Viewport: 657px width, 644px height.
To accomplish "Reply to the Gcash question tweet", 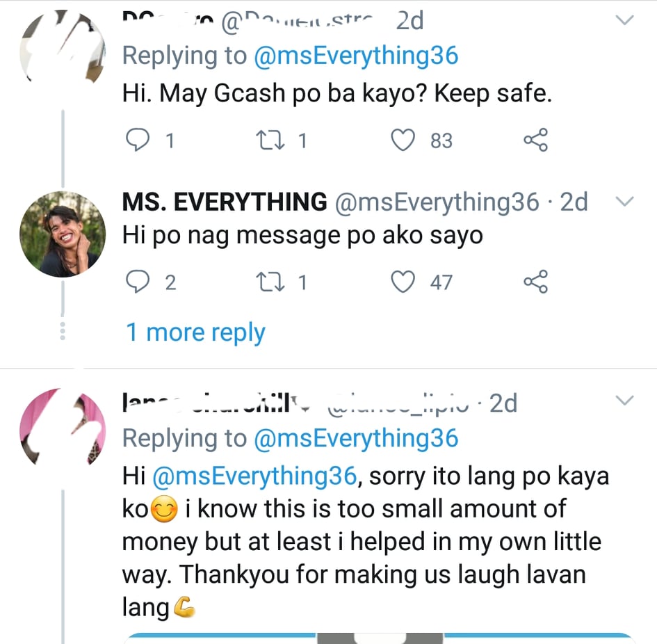I will (137, 140).
